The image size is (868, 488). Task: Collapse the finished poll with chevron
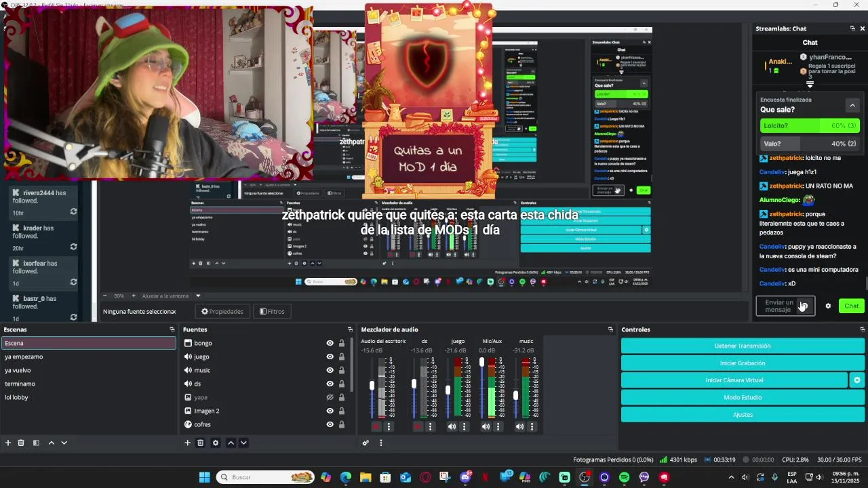(852, 105)
